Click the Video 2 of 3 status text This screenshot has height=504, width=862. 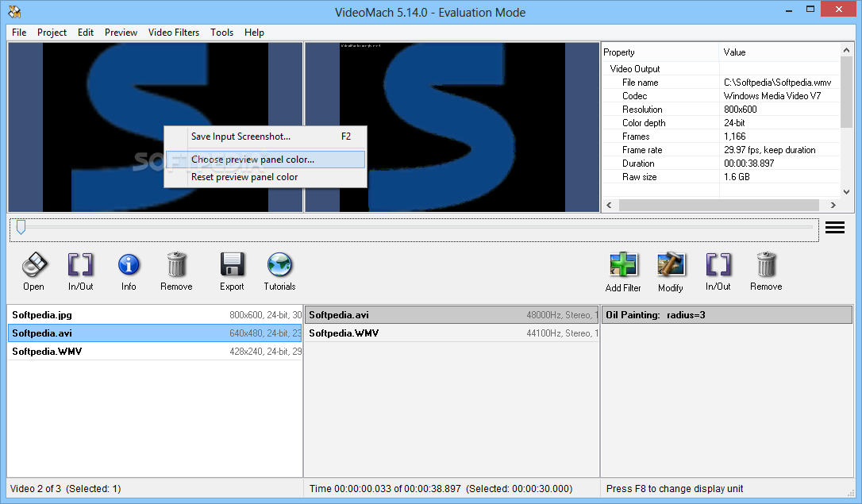[65, 489]
